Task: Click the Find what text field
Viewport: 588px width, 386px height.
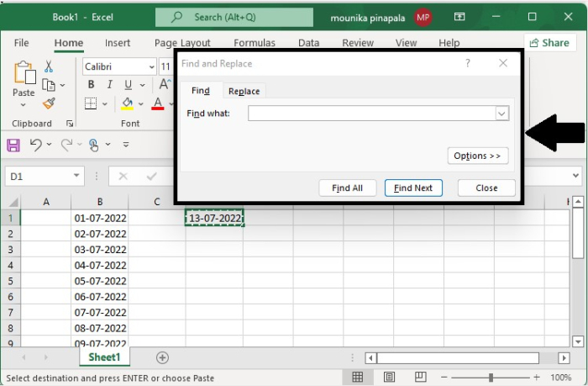Action: [371, 113]
